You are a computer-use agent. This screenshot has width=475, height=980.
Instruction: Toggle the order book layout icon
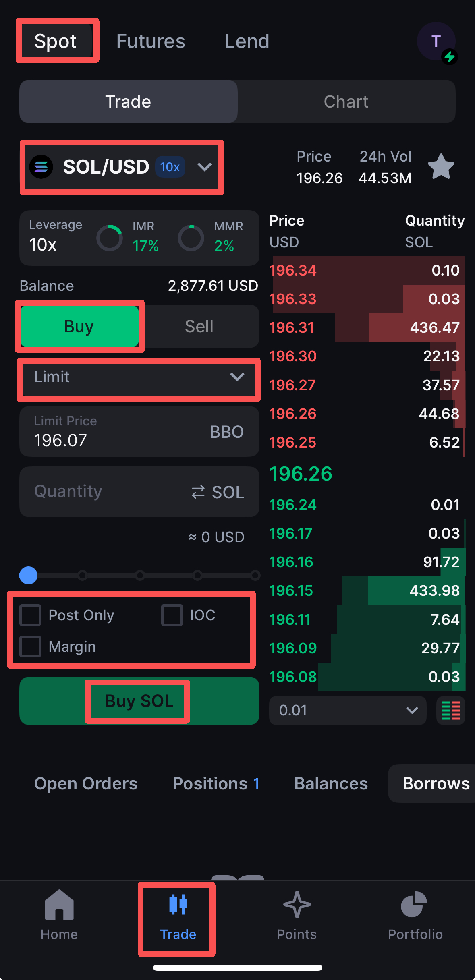pos(450,710)
